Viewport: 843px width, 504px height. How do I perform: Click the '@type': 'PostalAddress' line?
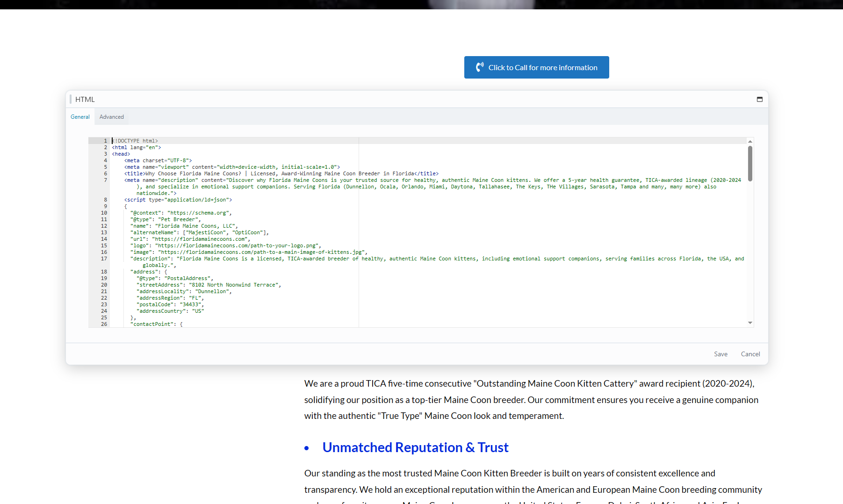(x=175, y=278)
